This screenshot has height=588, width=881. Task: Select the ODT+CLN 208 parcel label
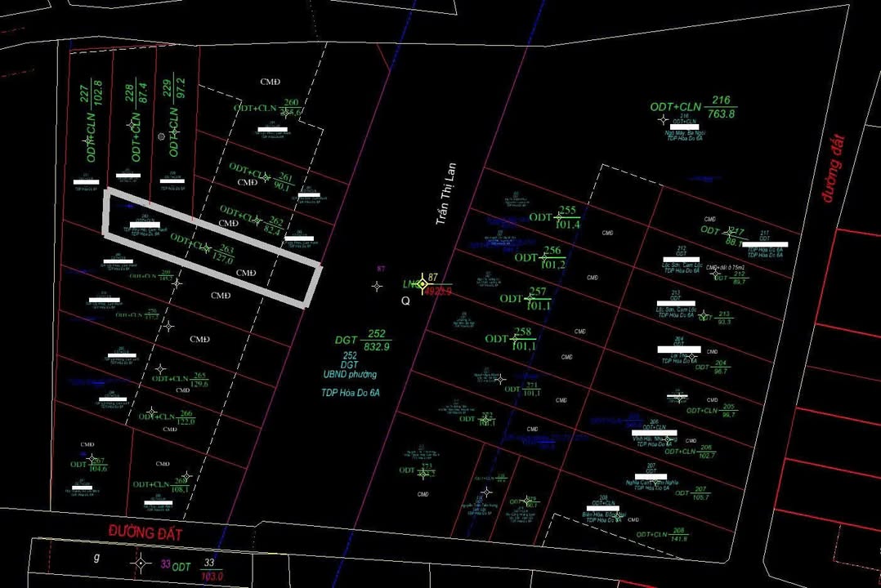[x=663, y=535]
